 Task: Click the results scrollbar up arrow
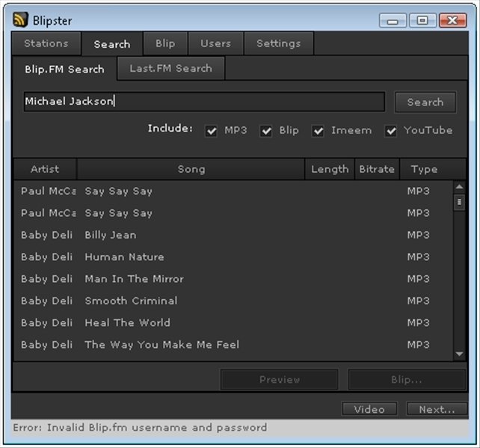click(459, 187)
